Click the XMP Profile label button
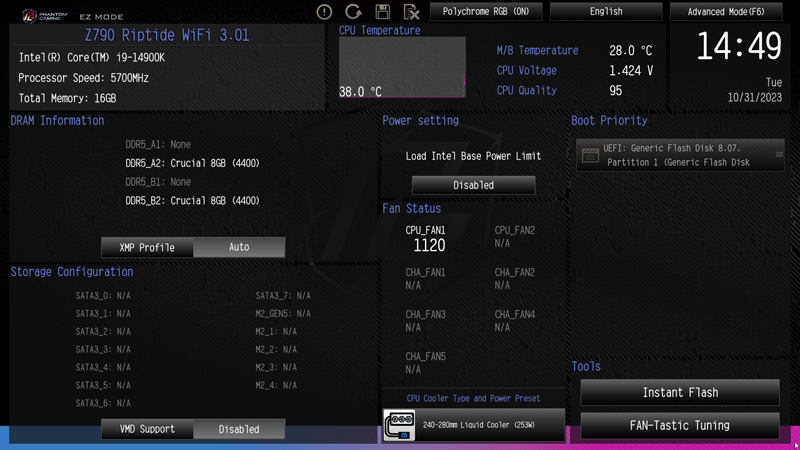Screen dimensions: 800x450 pyautogui.click(x=147, y=247)
